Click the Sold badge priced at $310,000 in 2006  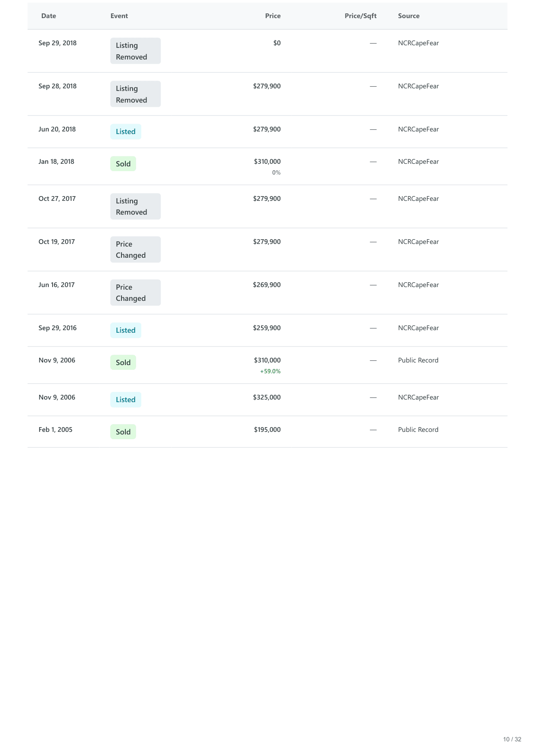pyautogui.click(x=123, y=362)
